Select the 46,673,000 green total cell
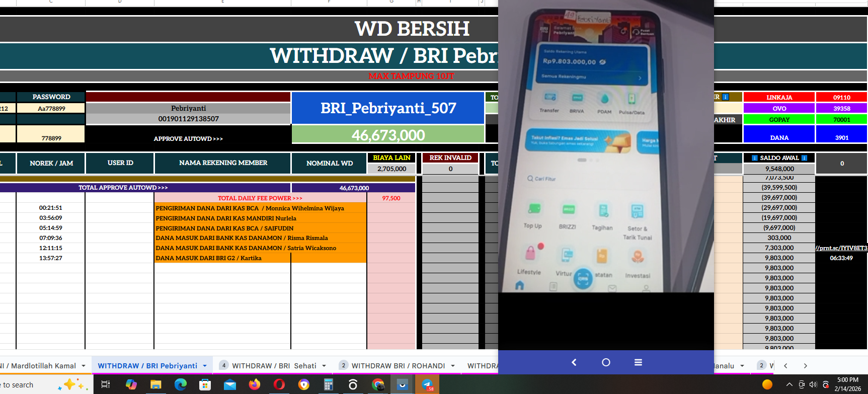Viewport: 868px width, 394px height. tap(388, 135)
